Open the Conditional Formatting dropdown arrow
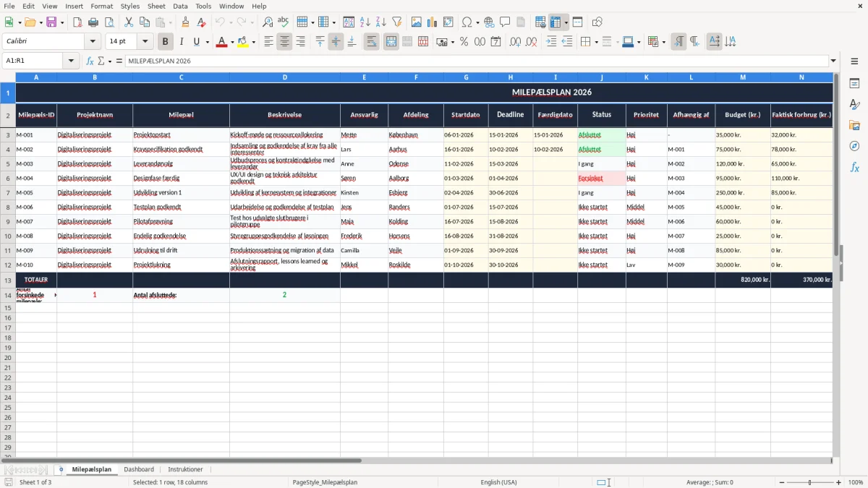Screen dimensions: 868x488 pos(663,42)
